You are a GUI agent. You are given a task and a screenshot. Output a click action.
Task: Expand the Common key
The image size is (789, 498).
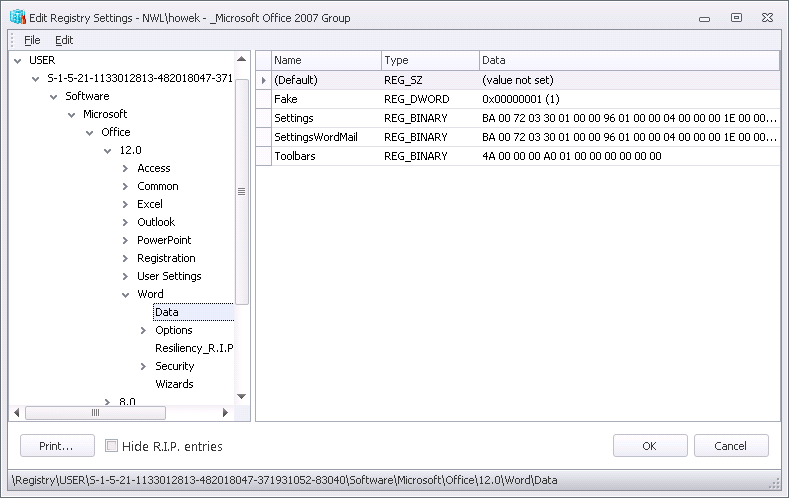click(125, 187)
